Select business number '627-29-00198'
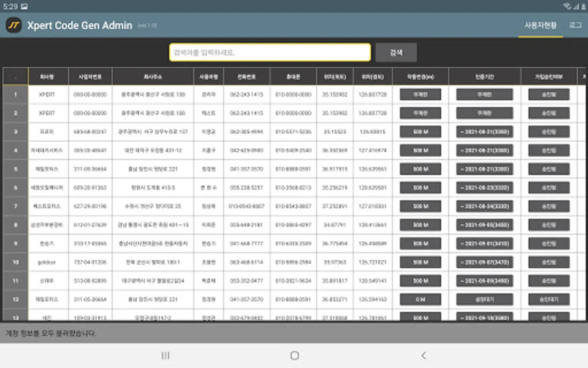This screenshot has width=588, height=368. (90, 206)
